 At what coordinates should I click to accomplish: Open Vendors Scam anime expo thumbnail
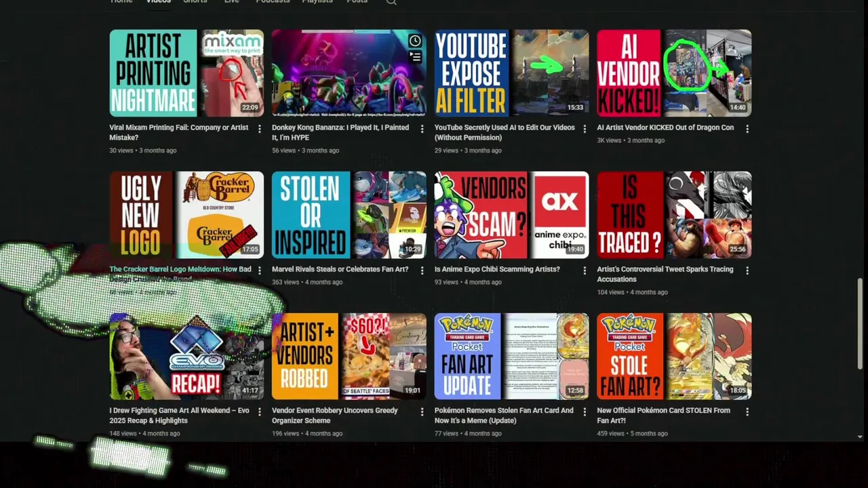click(x=512, y=215)
